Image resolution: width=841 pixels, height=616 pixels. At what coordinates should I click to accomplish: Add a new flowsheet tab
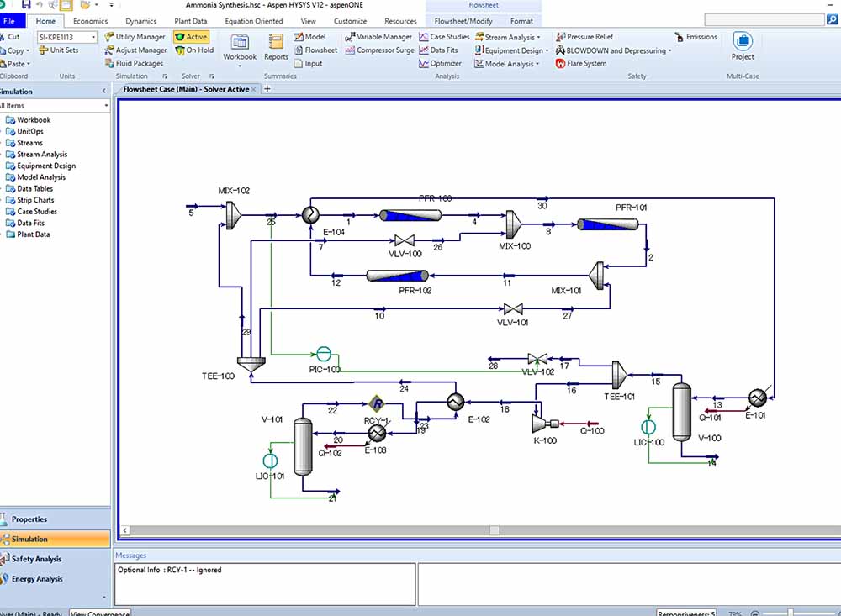click(x=267, y=89)
